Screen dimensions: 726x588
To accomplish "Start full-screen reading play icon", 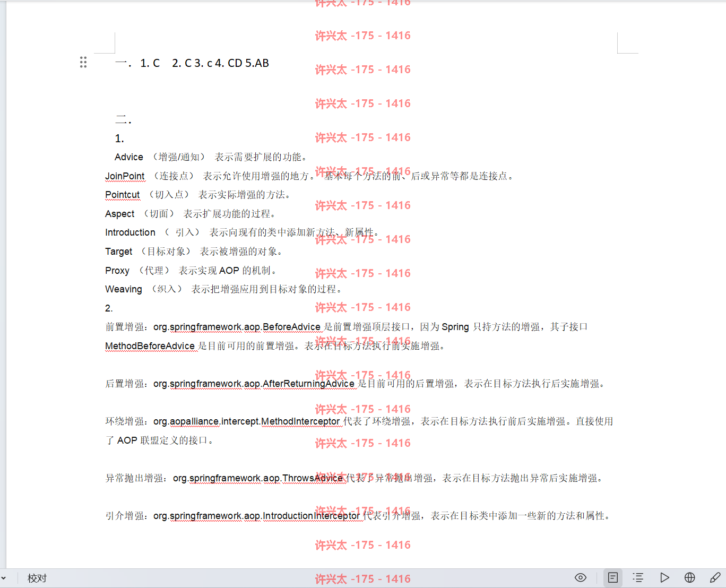I will click(x=664, y=577).
